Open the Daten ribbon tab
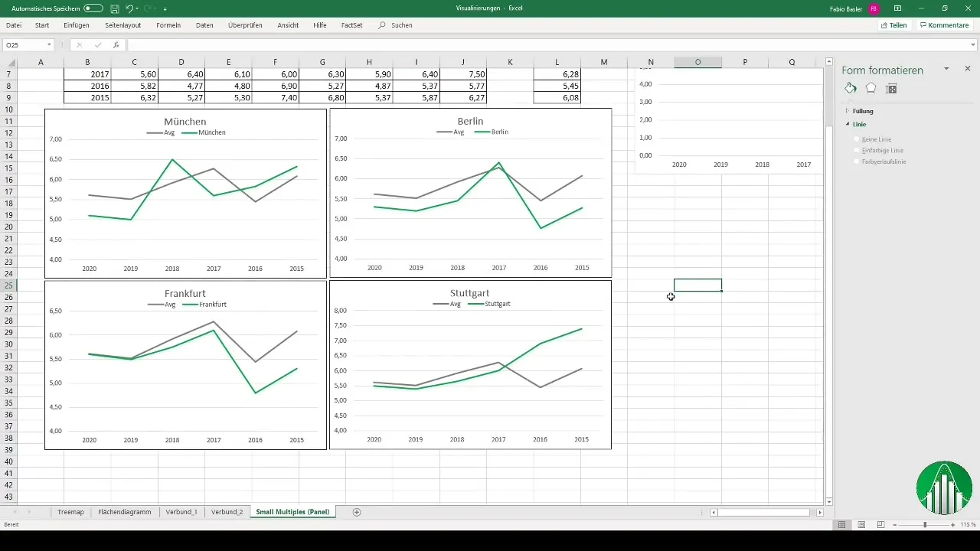Screen dimensions: 980x551 tap(204, 25)
